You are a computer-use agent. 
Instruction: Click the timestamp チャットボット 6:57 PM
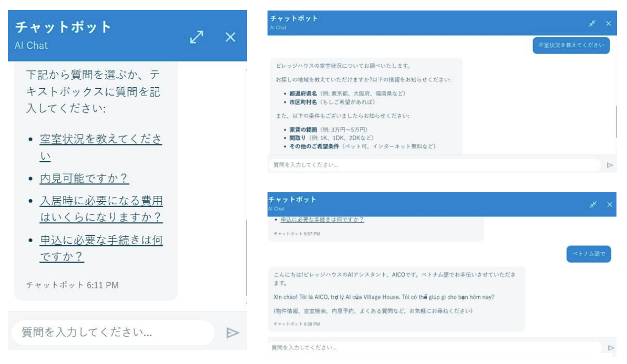pos(297,234)
